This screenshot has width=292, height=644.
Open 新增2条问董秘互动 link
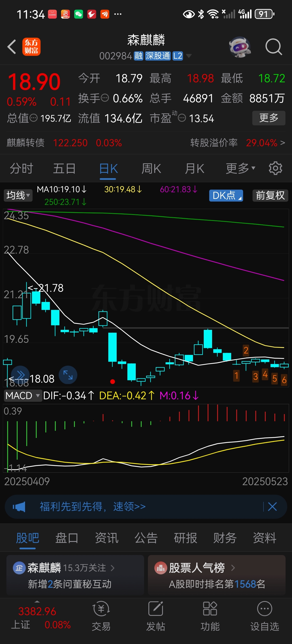coord(69,584)
